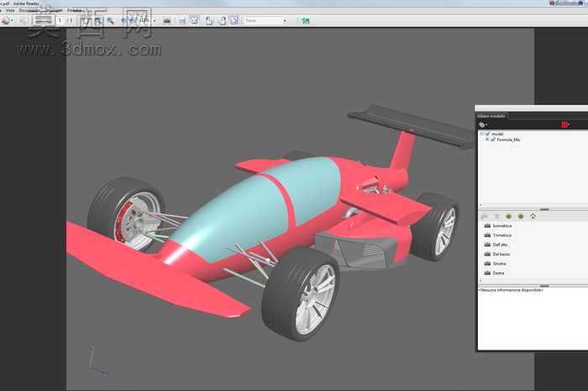Open the Documento menu
Screen dimensions: 588x391
[30, 10]
